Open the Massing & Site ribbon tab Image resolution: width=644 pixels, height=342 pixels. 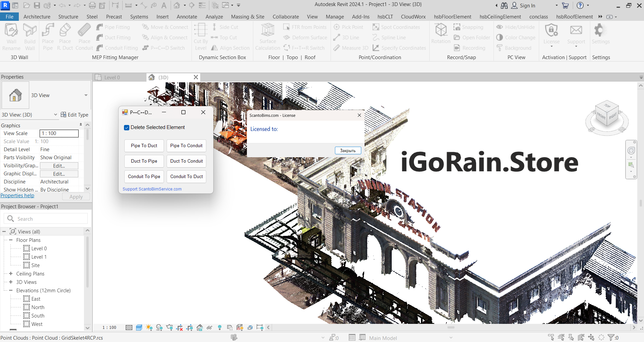247,17
